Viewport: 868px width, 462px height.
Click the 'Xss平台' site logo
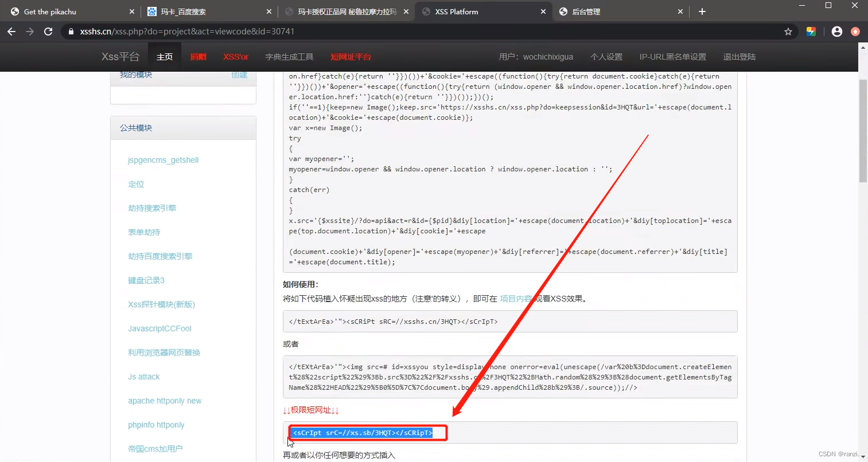(120, 57)
